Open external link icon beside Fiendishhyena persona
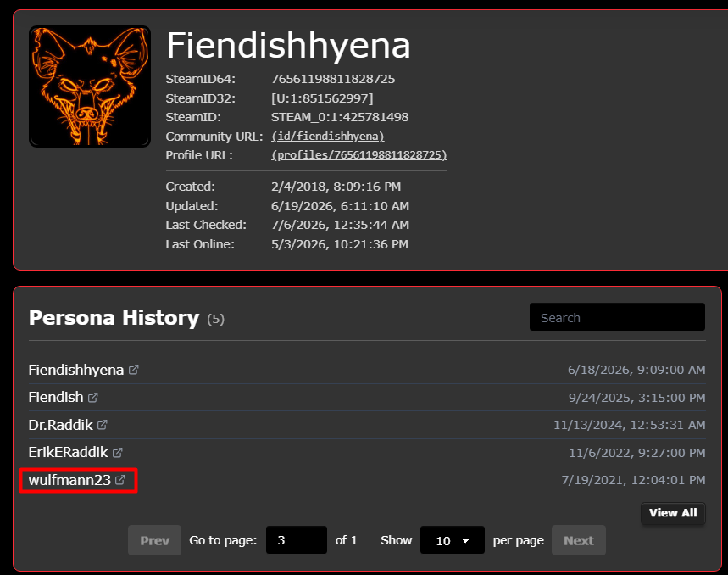 134,370
